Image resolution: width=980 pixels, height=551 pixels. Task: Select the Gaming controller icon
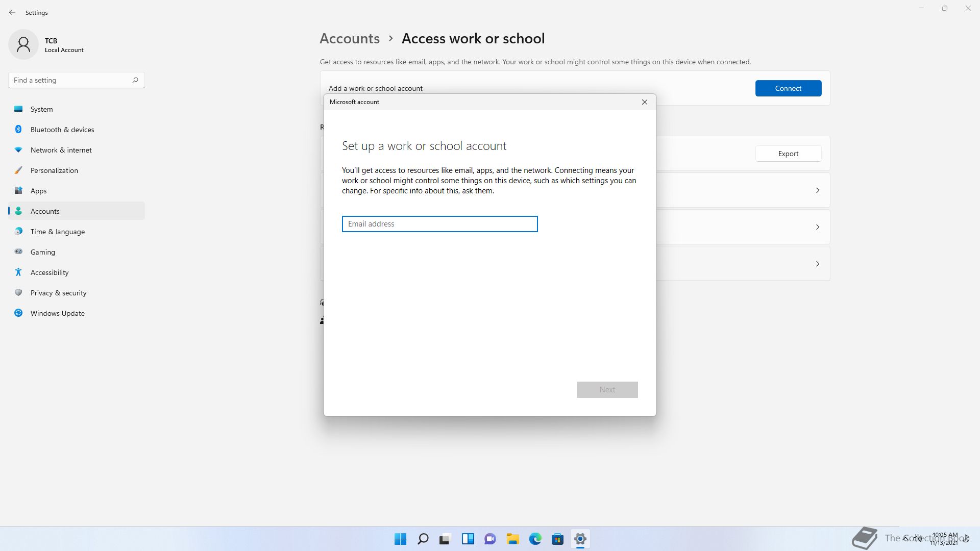tap(18, 252)
